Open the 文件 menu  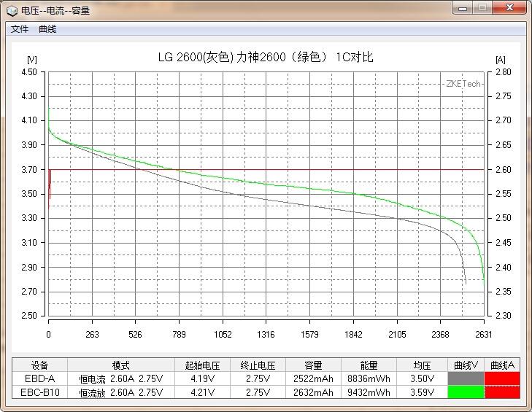tap(20, 29)
